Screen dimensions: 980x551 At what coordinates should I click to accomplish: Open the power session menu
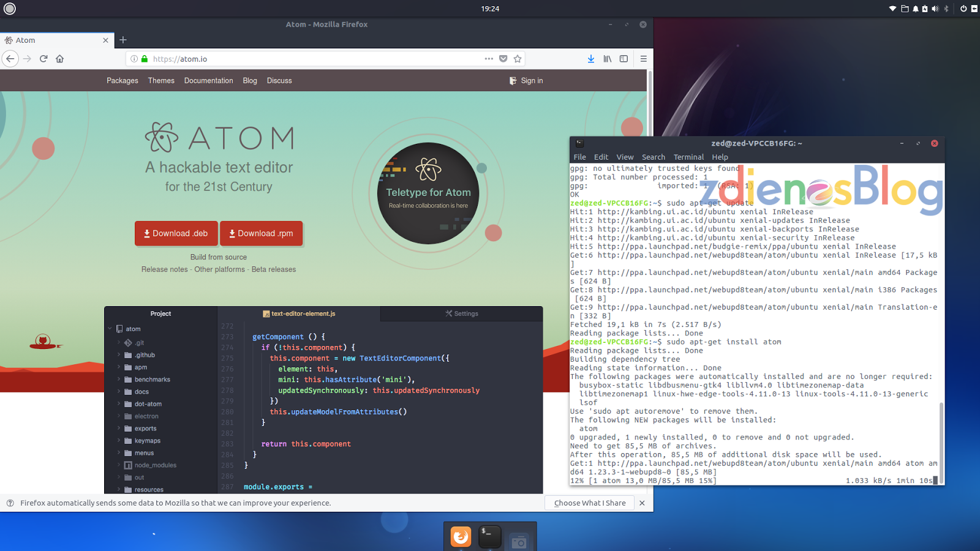pos(963,9)
